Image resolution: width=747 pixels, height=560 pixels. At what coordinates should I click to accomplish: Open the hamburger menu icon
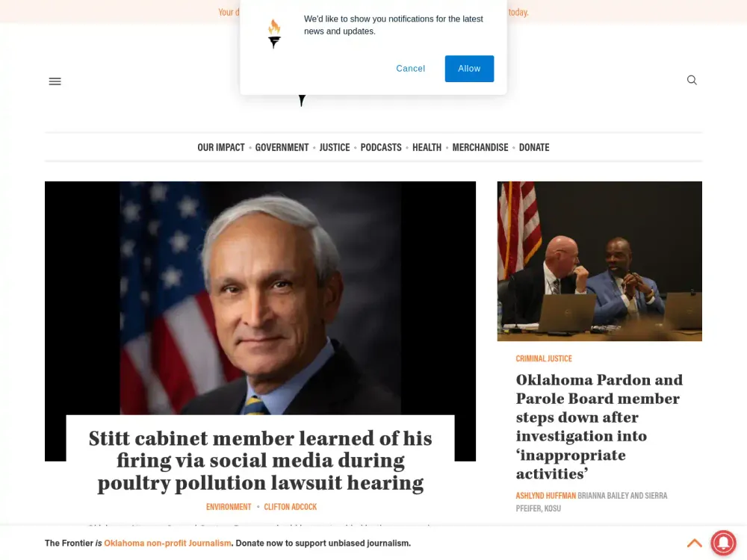(55, 81)
